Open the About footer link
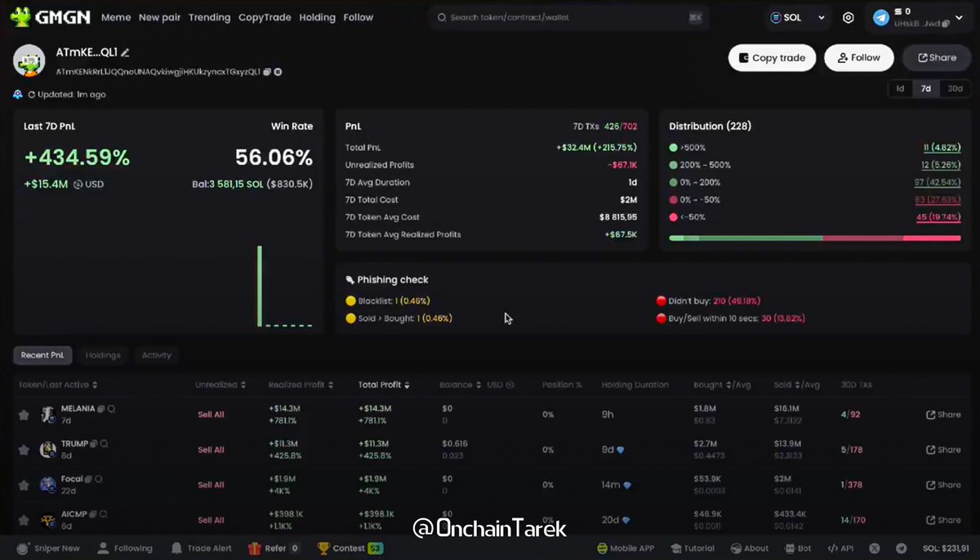This screenshot has width=980, height=560. click(x=749, y=549)
